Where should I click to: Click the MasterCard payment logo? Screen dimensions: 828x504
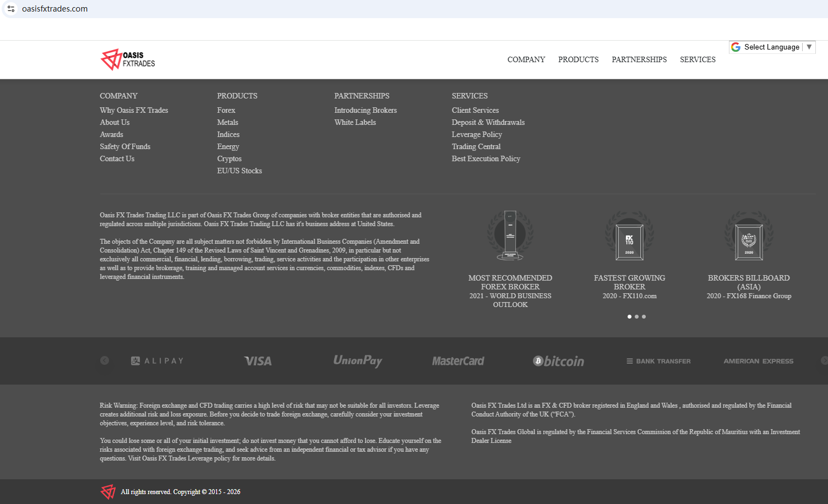click(x=457, y=361)
